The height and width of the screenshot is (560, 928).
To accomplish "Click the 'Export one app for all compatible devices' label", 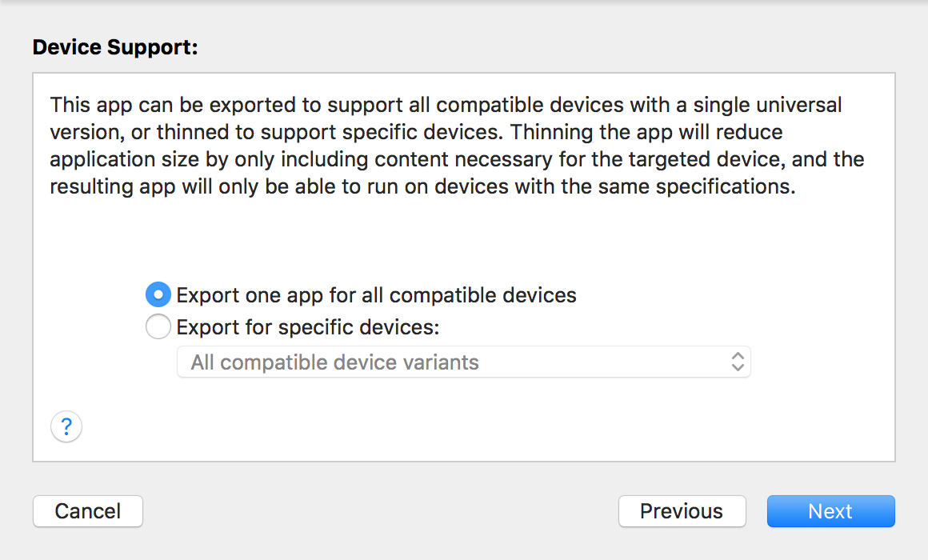I will point(376,295).
